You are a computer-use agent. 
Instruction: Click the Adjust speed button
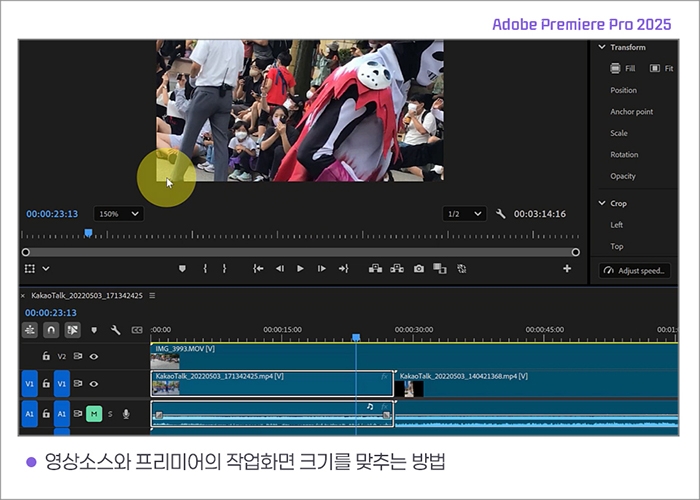[x=634, y=271]
